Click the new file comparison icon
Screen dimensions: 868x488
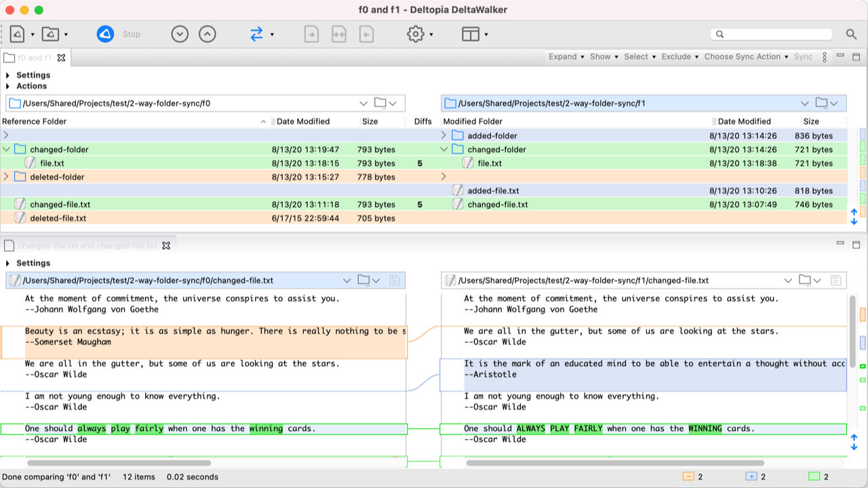(x=18, y=34)
